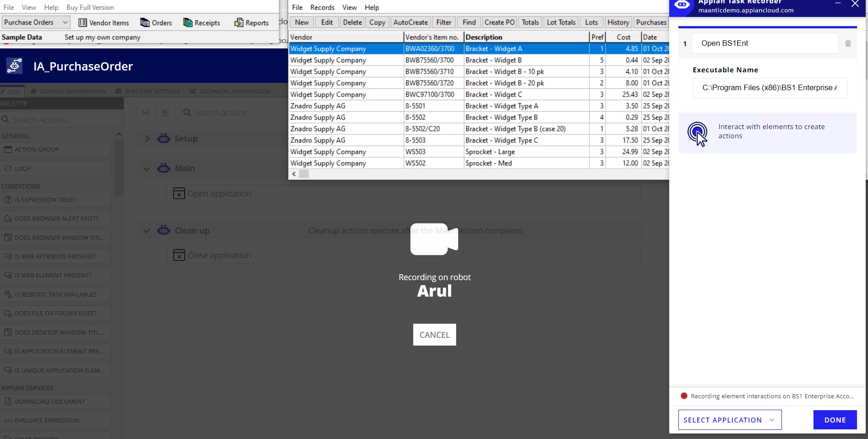868x439 pixels.
Task: Click the expand-all actions icon
Action: pos(146,113)
